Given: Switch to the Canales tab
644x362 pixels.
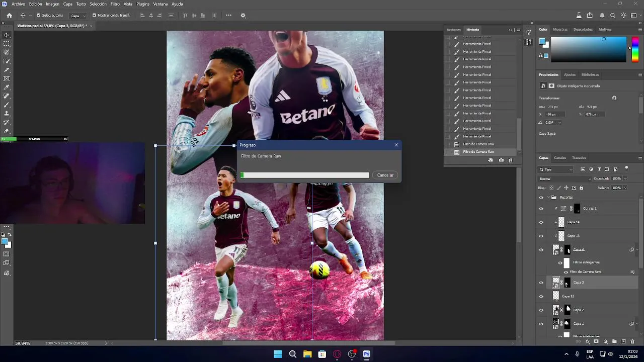Looking at the screenshot, I should [560, 158].
